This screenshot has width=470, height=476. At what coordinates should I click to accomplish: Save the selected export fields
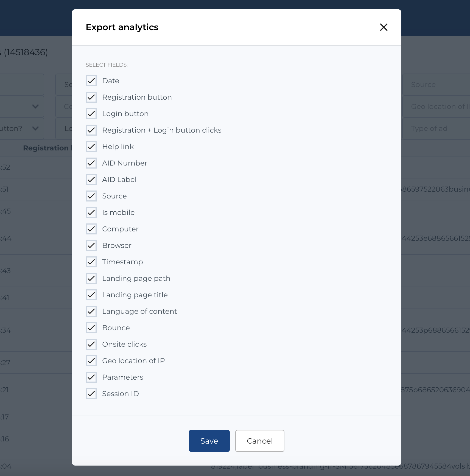pos(209,441)
